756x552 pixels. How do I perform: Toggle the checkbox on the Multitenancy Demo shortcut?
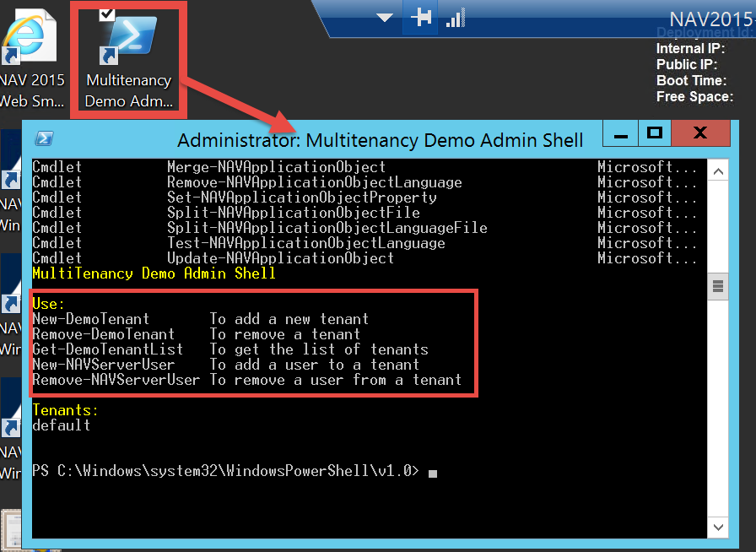pos(107,14)
